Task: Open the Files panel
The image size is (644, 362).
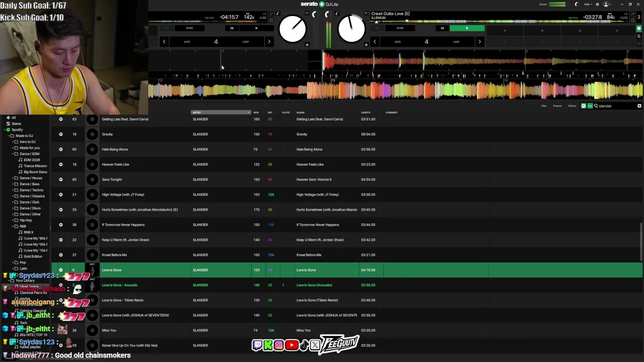Action: point(544,106)
